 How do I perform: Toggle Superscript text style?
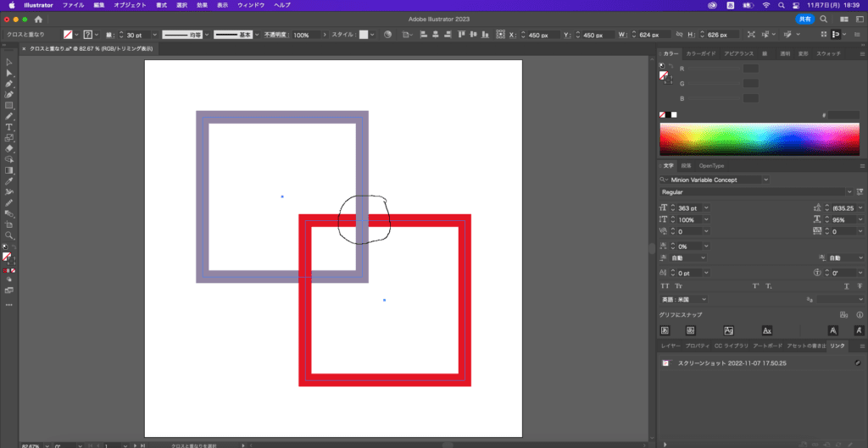[x=755, y=286]
